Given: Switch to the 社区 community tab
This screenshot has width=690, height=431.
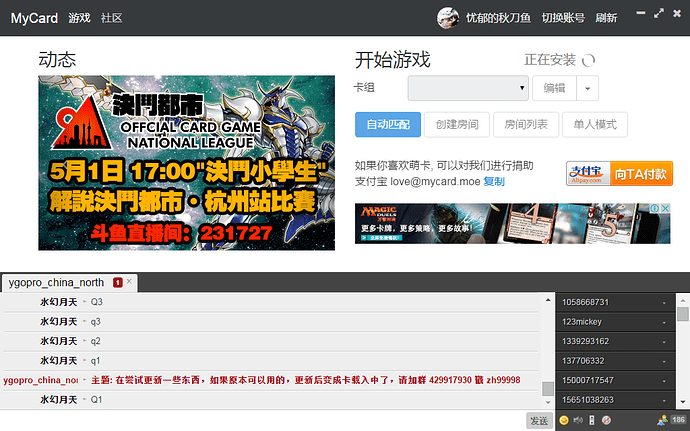Looking at the screenshot, I should pyautogui.click(x=112, y=18).
